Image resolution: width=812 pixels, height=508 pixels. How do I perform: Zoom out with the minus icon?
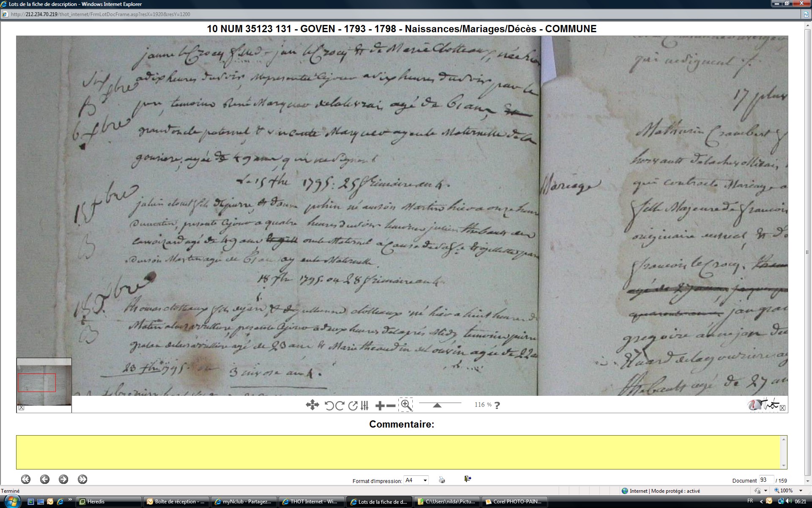pos(391,406)
